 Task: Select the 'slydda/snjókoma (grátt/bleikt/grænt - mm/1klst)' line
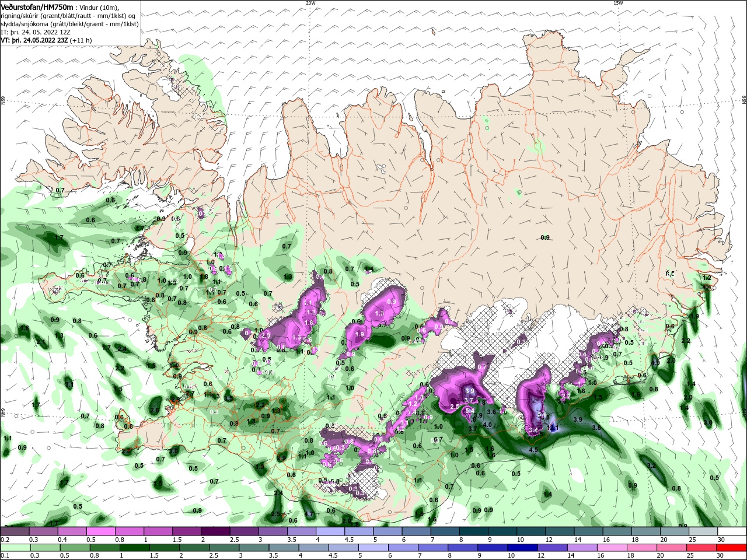(x=69, y=24)
